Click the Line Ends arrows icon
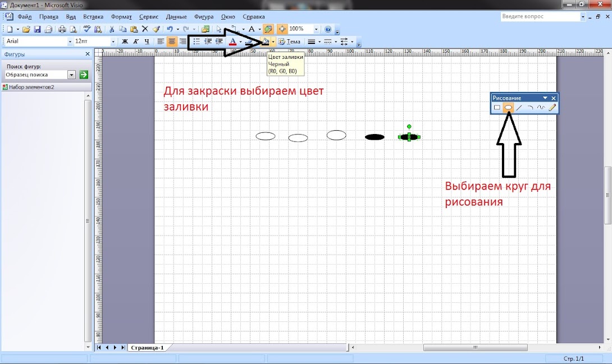Image resolution: width=612 pixels, height=364 pixels. (344, 42)
